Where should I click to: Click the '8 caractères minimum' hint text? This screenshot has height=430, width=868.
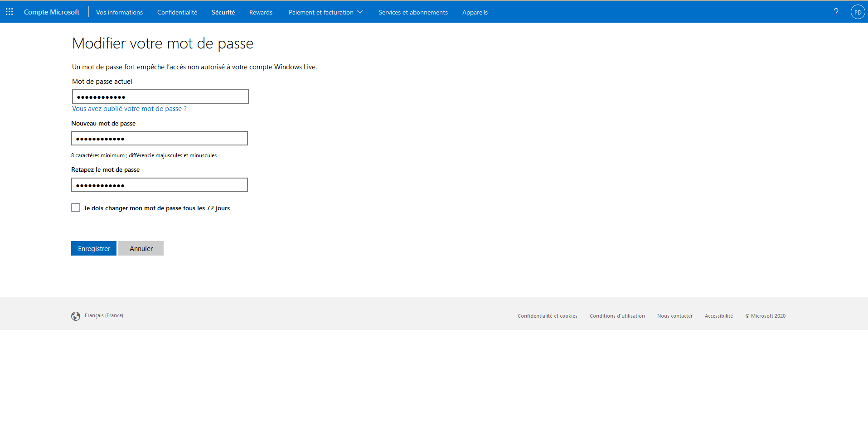144,155
